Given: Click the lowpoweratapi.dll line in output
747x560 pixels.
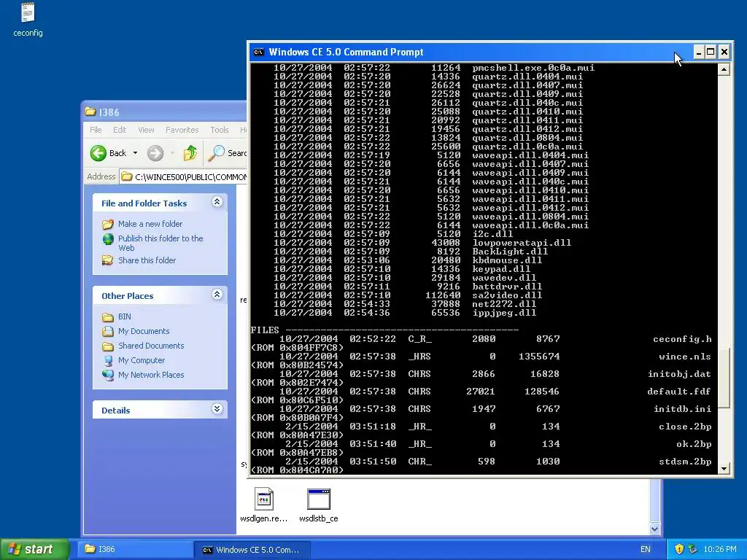Looking at the screenshot, I should tap(422, 243).
